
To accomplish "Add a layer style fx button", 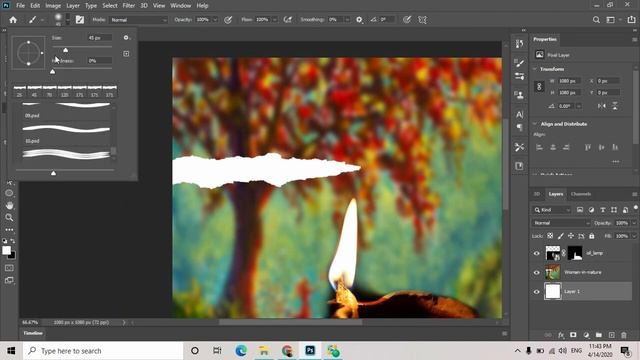I will click(x=561, y=335).
